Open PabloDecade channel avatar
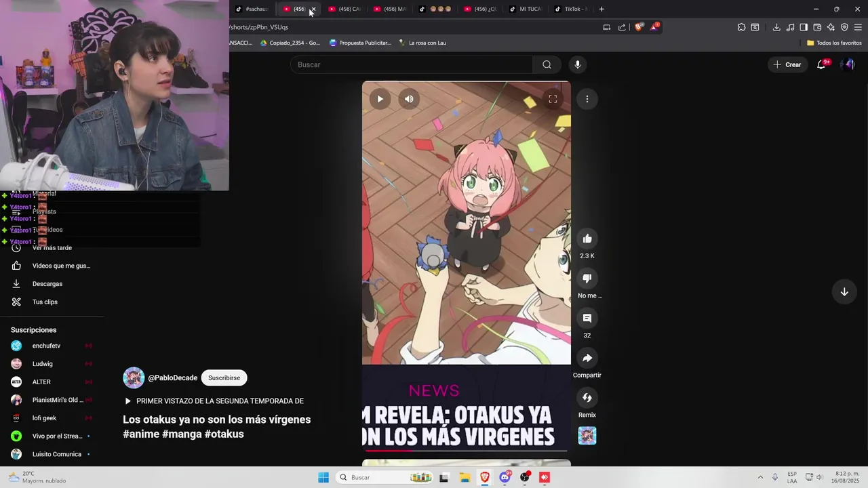This screenshot has height=488, width=868. click(x=134, y=378)
